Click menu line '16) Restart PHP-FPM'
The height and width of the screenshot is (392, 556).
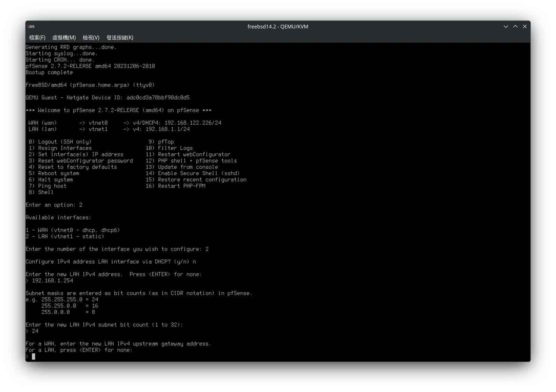175,186
